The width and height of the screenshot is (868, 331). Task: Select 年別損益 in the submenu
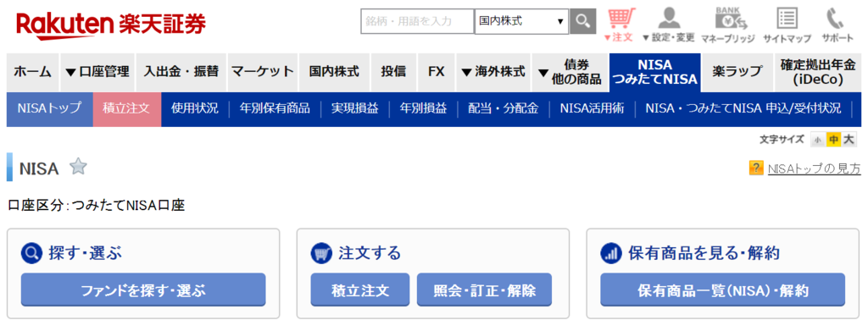[424, 109]
